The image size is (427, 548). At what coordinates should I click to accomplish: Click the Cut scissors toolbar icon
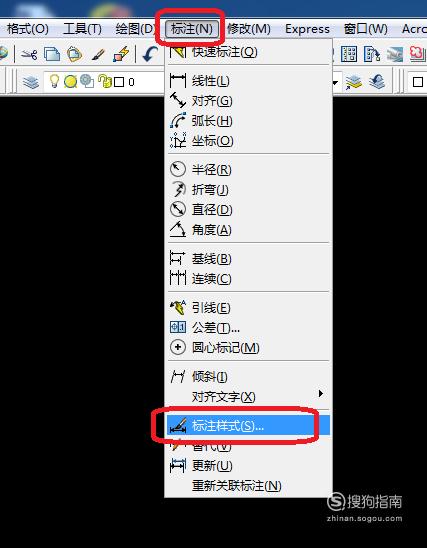[29, 54]
